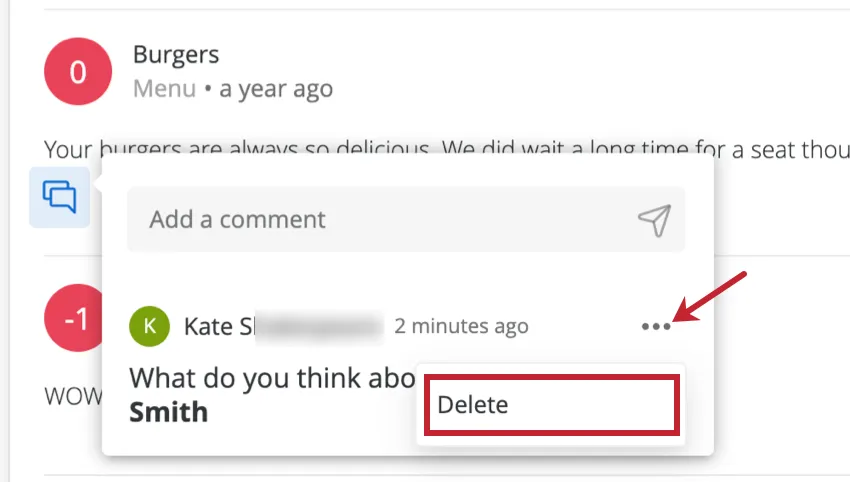Click the 2 minutes ago timestamp

pos(461,326)
